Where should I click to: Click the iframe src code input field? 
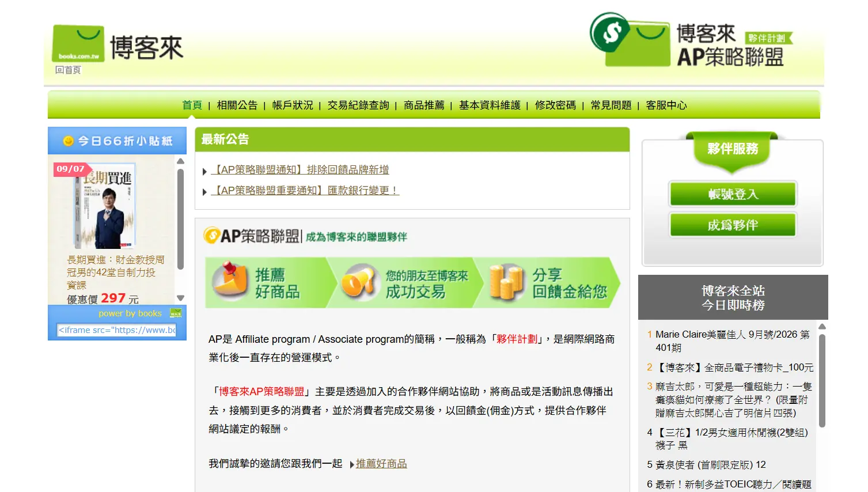click(117, 330)
